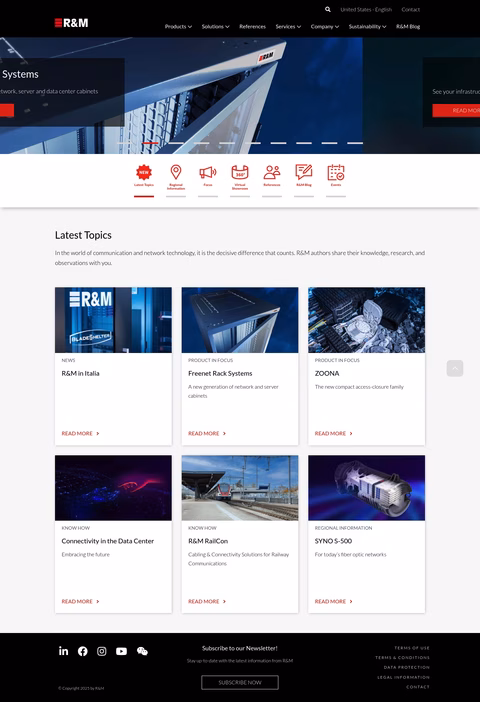Open R&M Instagram page icon
Image resolution: width=480 pixels, height=702 pixels.
[x=102, y=651]
